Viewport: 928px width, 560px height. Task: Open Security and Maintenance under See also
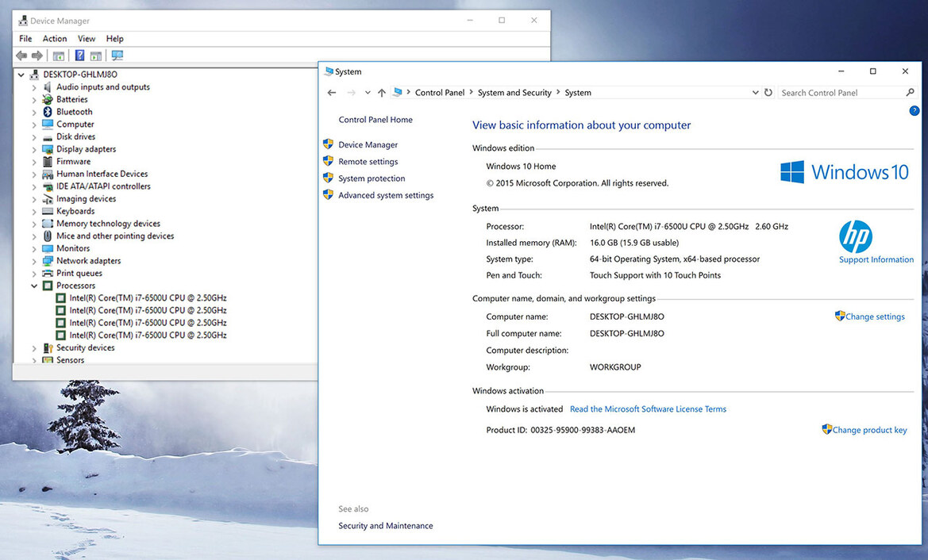(x=385, y=526)
